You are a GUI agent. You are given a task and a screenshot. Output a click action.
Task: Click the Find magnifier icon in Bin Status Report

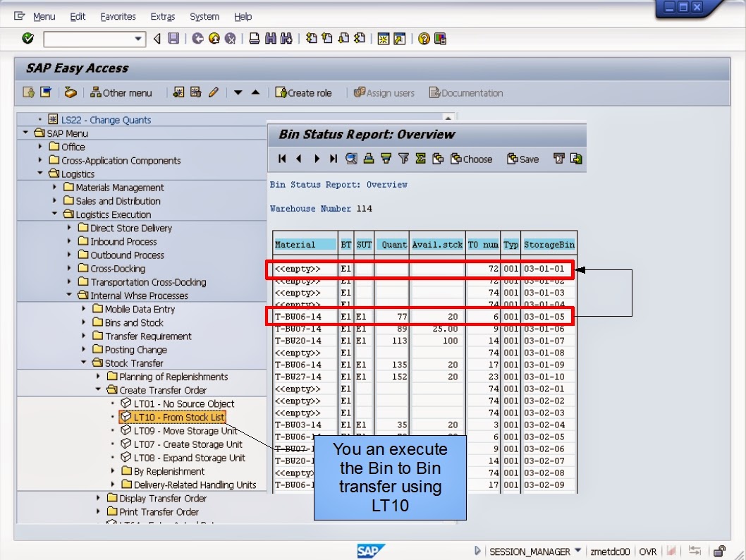(350, 159)
